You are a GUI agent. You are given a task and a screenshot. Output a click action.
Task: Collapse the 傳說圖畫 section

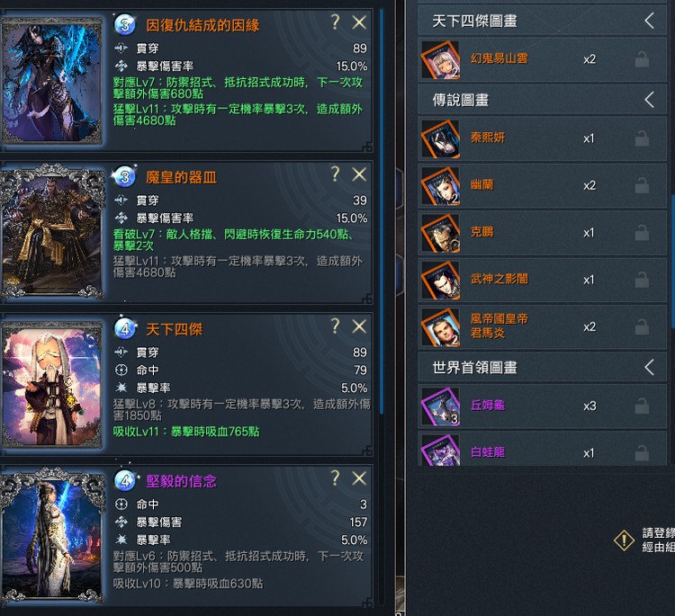(650, 100)
